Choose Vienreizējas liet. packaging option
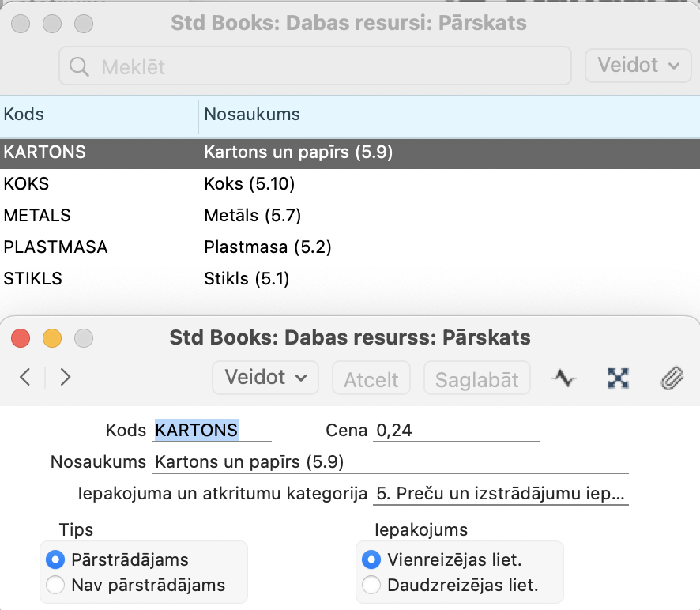Viewport: 700px width, 610px height. pos(371,559)
